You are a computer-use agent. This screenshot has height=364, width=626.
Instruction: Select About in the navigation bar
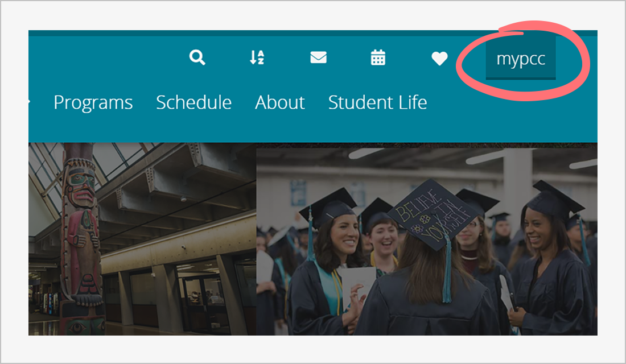coord(280,102)
